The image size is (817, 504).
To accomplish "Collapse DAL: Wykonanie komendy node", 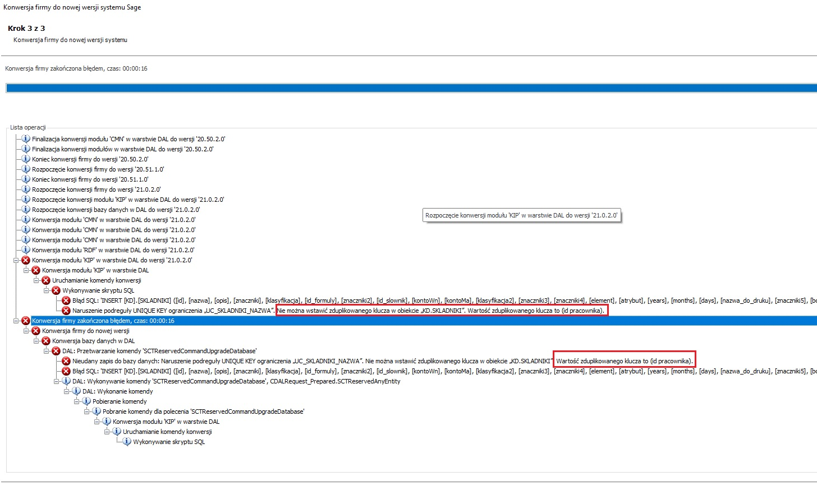I will [67, 391].
